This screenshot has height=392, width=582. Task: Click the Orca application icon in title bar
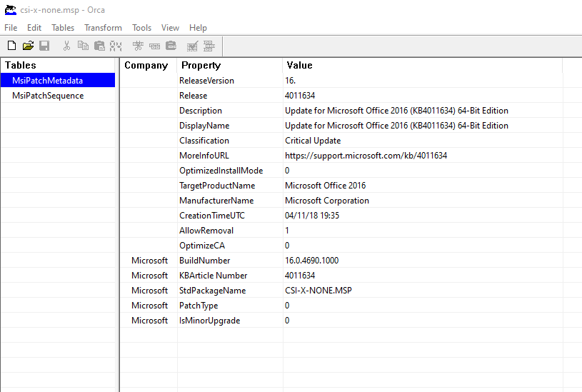pyautogui.click(x=11, y=10)
